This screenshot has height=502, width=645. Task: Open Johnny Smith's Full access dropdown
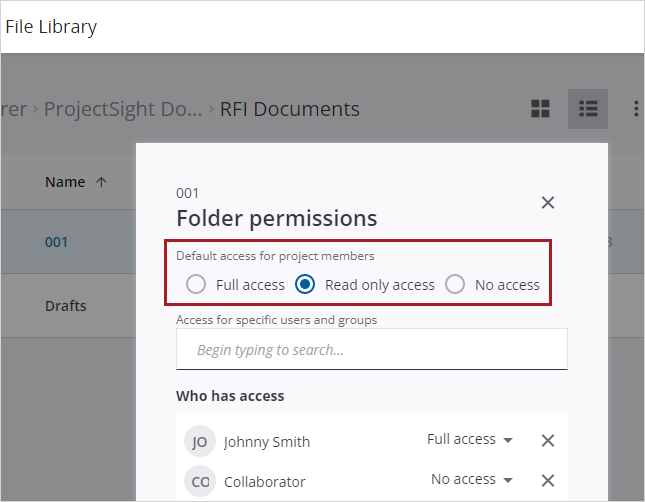click(470, 439)
